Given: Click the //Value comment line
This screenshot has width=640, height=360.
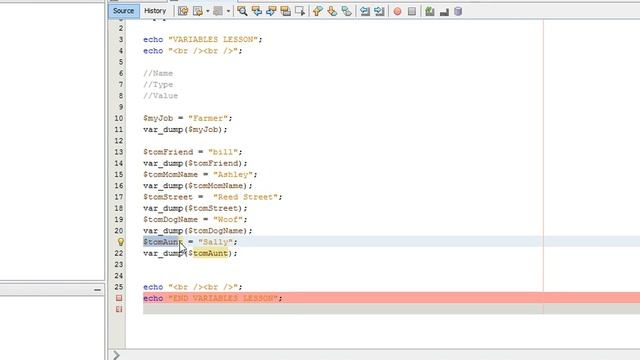Looking at the screenshot, I should click(160, 96).
